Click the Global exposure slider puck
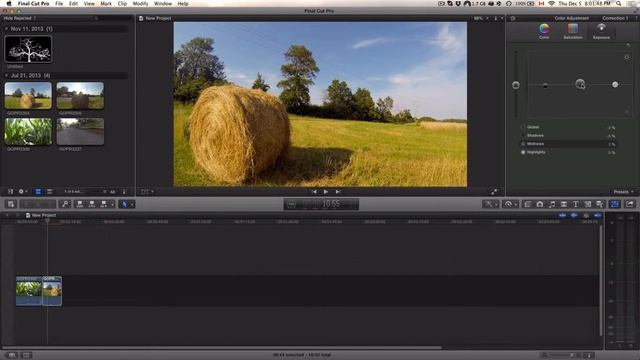640x360 pixels. 516,85
